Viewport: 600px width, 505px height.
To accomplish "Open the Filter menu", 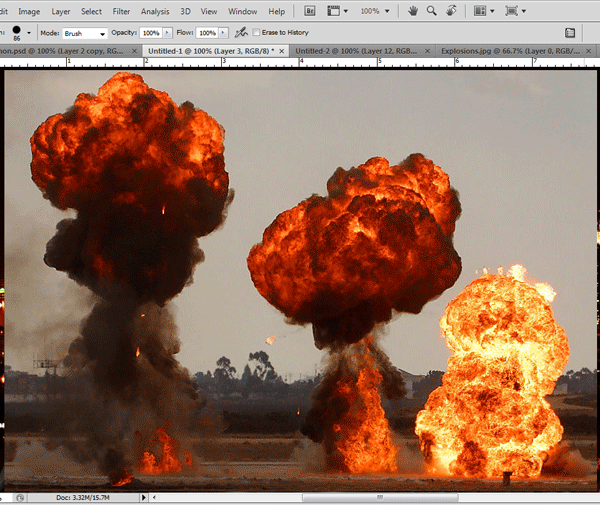I will pos(121,11).
